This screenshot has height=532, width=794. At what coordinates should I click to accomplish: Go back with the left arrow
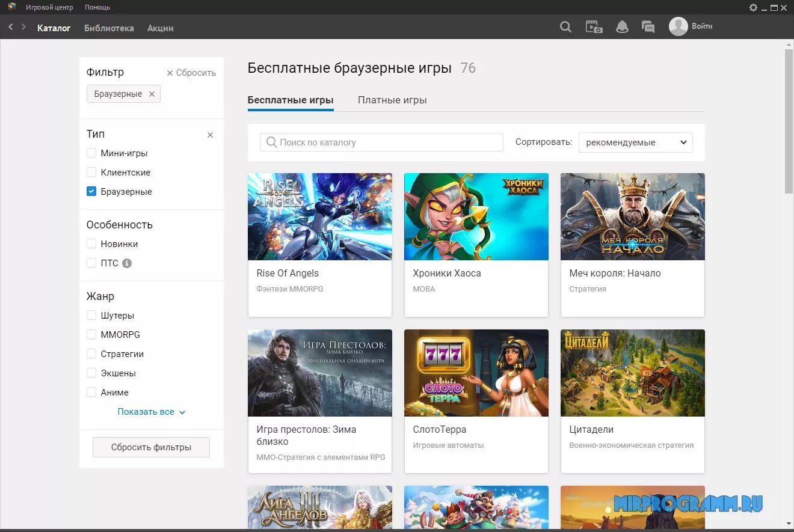(10, 27)
